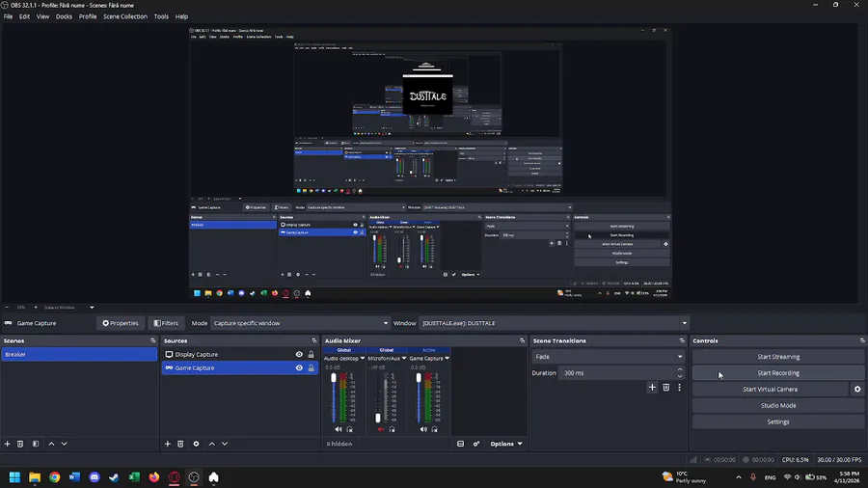Zoom in preview with plus icon
This screenshot has height=488, width=868.
point(36,307)
